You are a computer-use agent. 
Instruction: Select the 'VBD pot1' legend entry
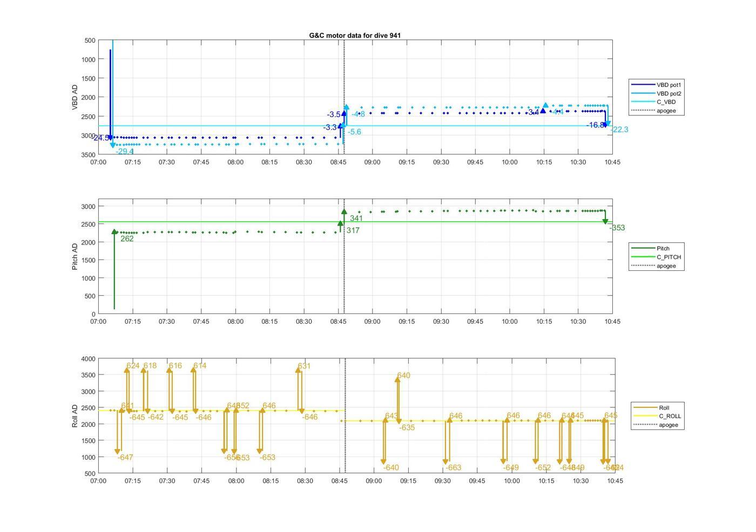657,85
